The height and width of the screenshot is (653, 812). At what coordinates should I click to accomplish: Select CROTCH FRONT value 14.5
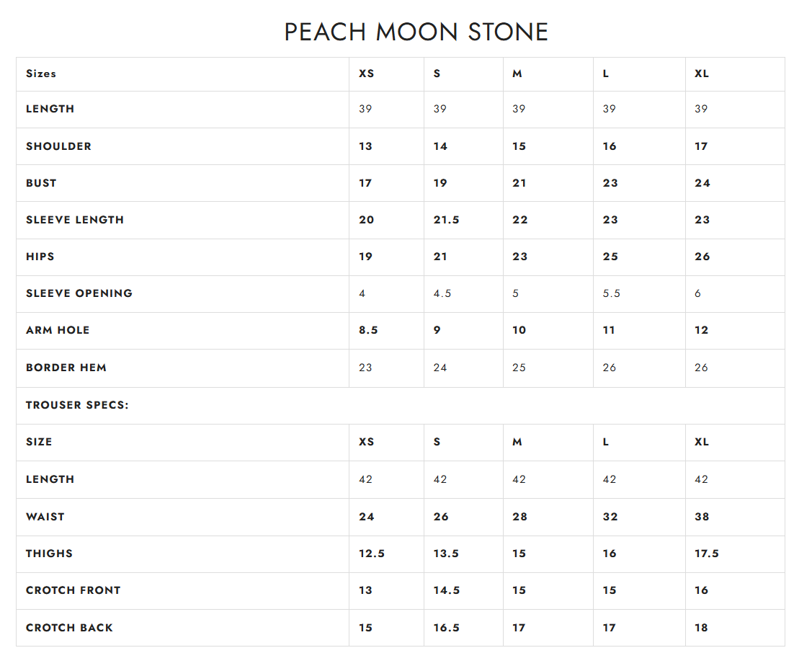pyautogui.click(x=446, y=590)
